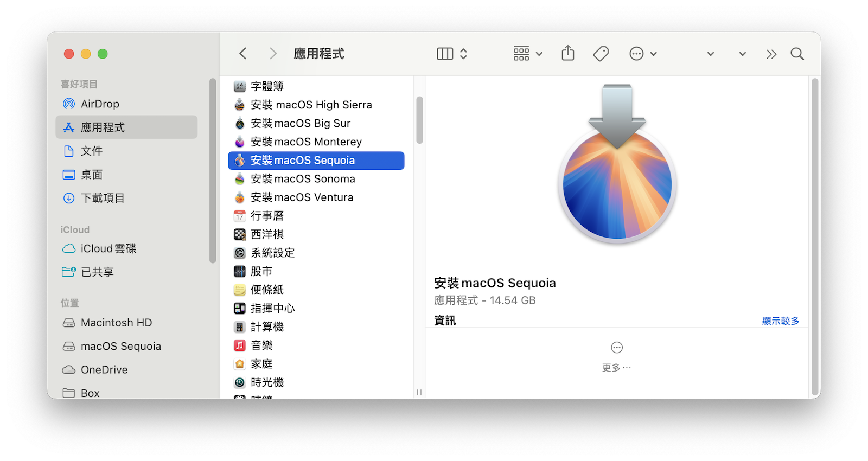Switch view using the column view icon
Screen dimensions: 868x461
point(445,54)
